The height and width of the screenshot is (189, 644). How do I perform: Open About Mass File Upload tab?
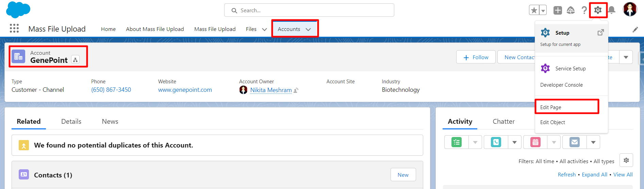click(x=155, y=29)
